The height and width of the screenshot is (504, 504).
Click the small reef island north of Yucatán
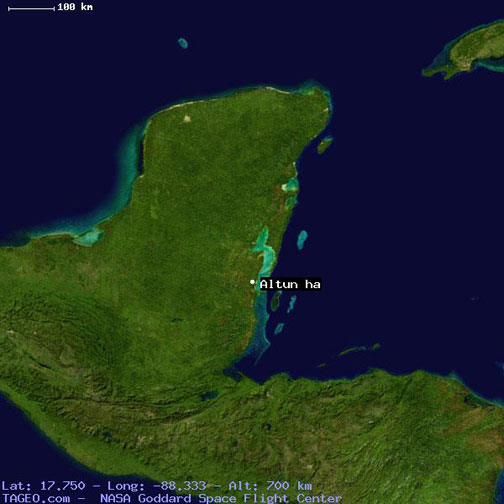pos(183,43)
